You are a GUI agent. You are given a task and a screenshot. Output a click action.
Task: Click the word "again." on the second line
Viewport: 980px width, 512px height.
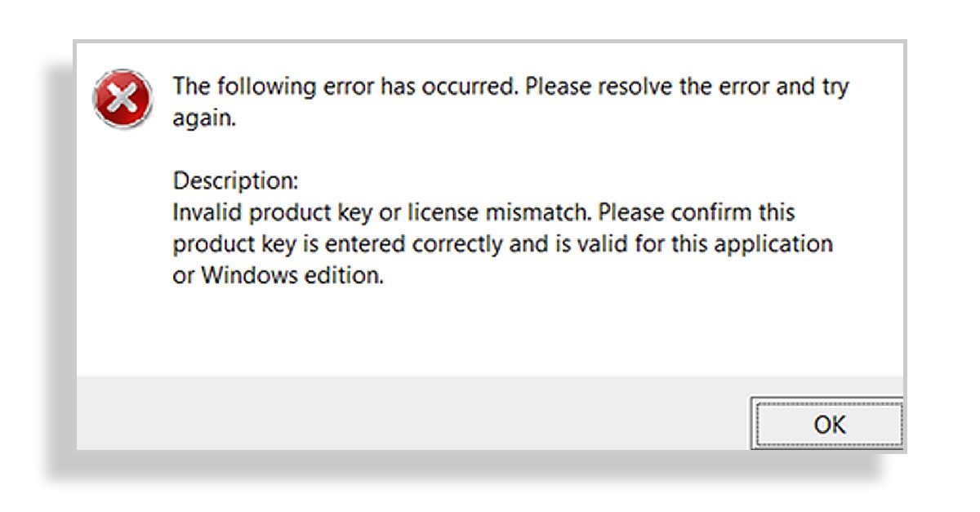(x=203, y=118)
